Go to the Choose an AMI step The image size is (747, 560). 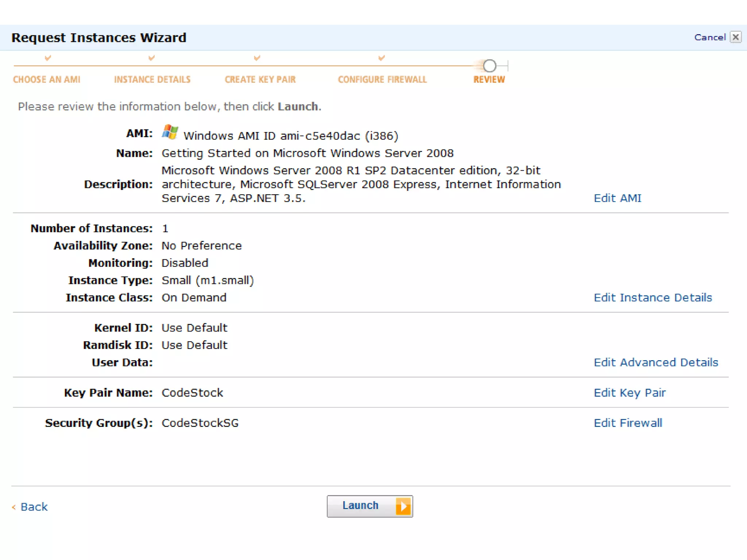tap(47, 79)
